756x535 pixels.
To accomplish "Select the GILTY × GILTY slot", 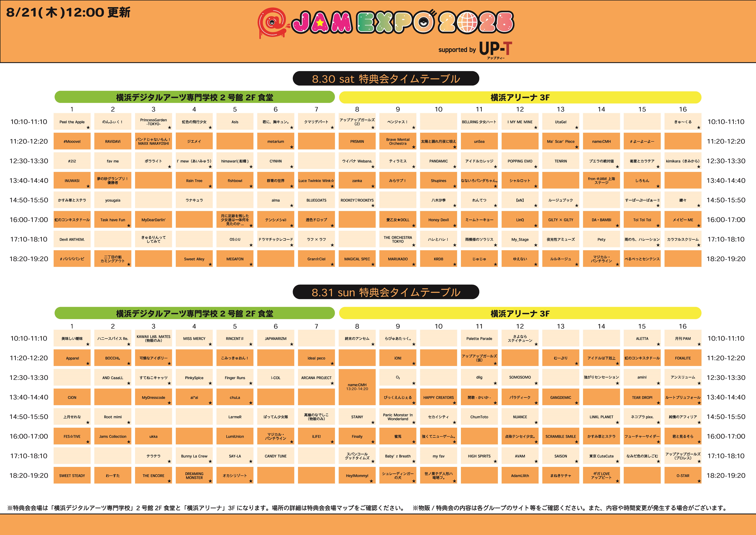I will [561, 220].
